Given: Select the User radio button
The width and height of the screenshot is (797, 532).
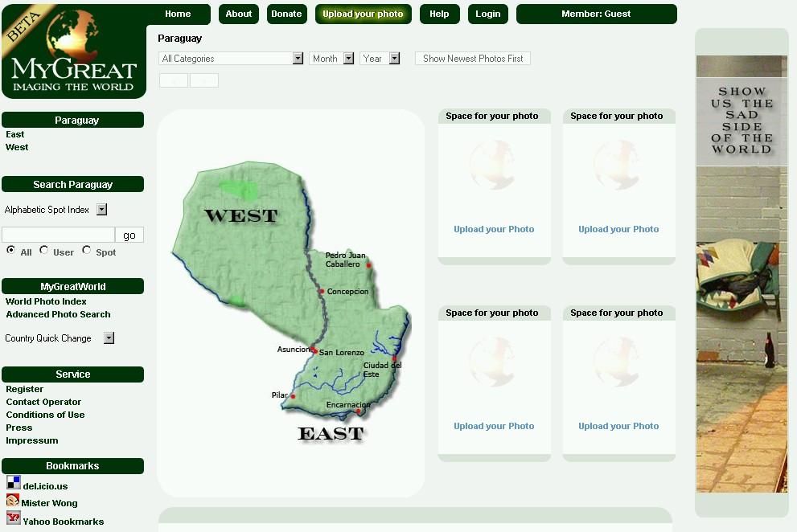Looking at the screenshot, I should [x=43, y=250].
